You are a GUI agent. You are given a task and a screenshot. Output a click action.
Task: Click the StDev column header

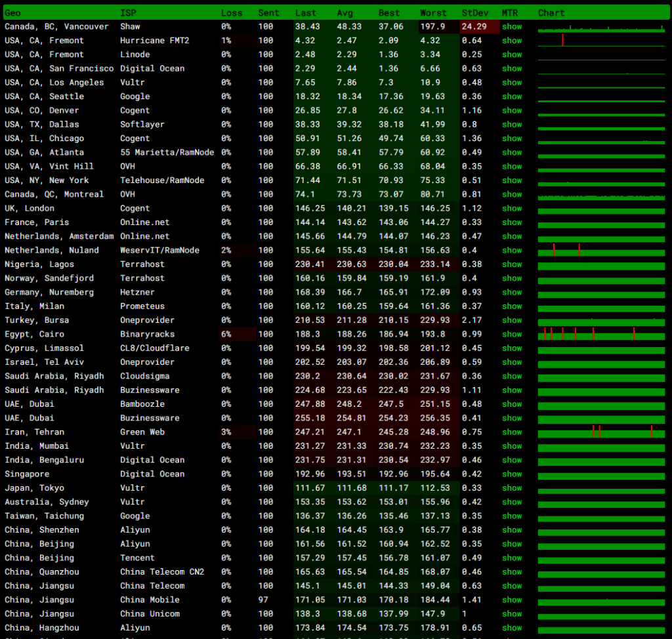(475, 13)
